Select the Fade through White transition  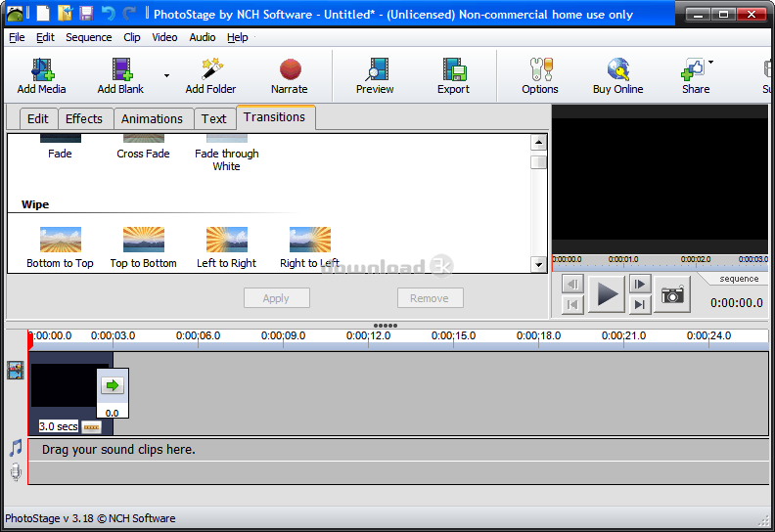pyautogui.click(x=226, y=154)
